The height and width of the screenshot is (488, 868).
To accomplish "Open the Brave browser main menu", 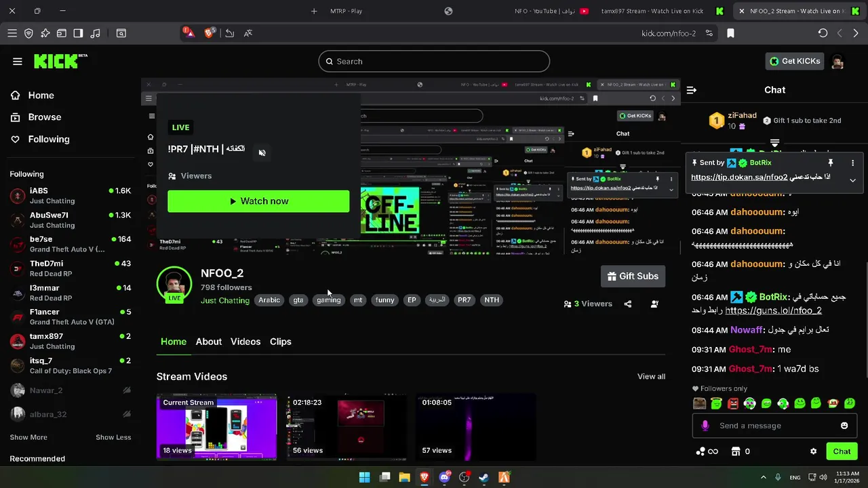I will tap(12, 33).
